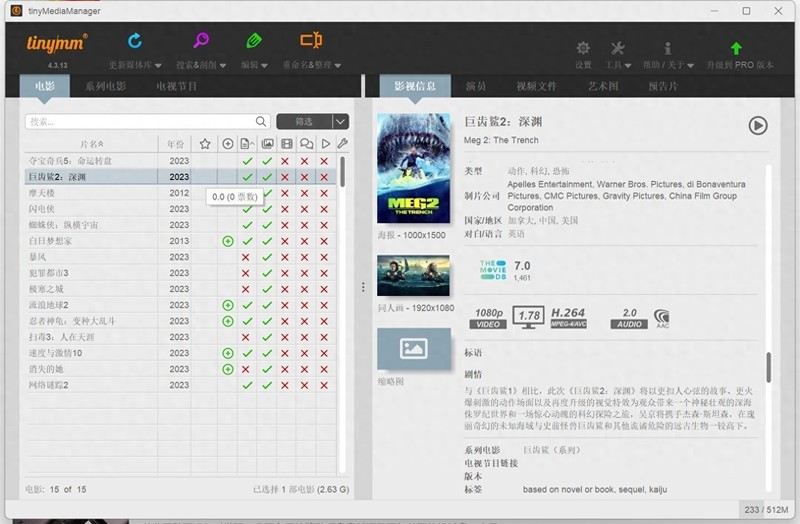Open table column settings wrench icon
This screenshot has height=524, width=800.
342,144
